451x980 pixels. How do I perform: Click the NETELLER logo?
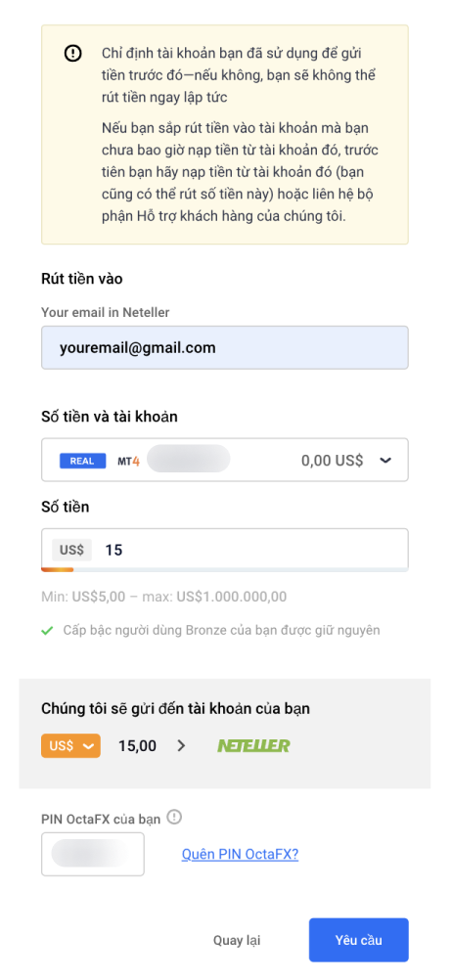253,745
